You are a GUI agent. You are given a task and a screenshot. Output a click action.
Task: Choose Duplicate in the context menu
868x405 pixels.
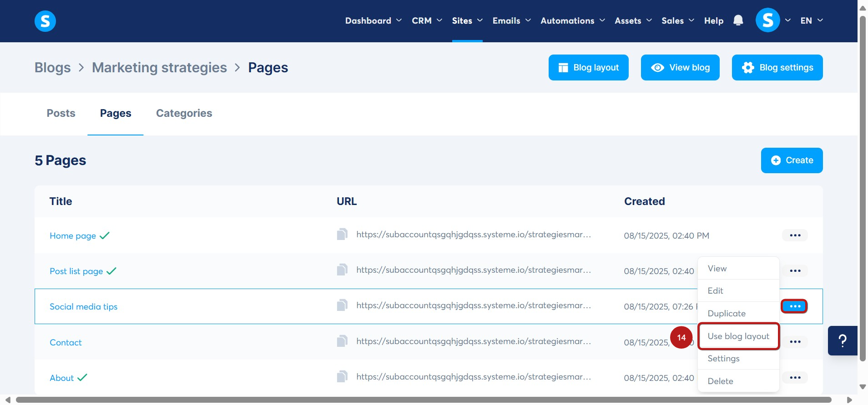pos(738,314)
